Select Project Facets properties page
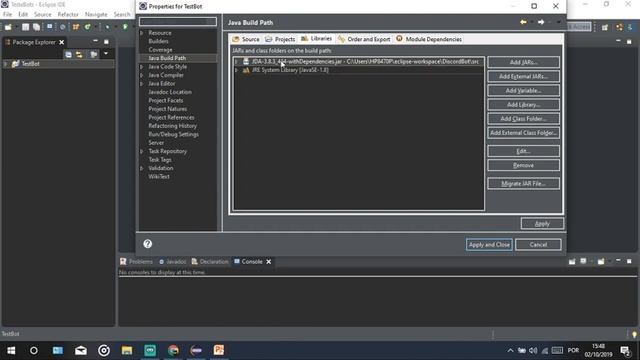This screenshot has width=640, height=360. [166, 100]
